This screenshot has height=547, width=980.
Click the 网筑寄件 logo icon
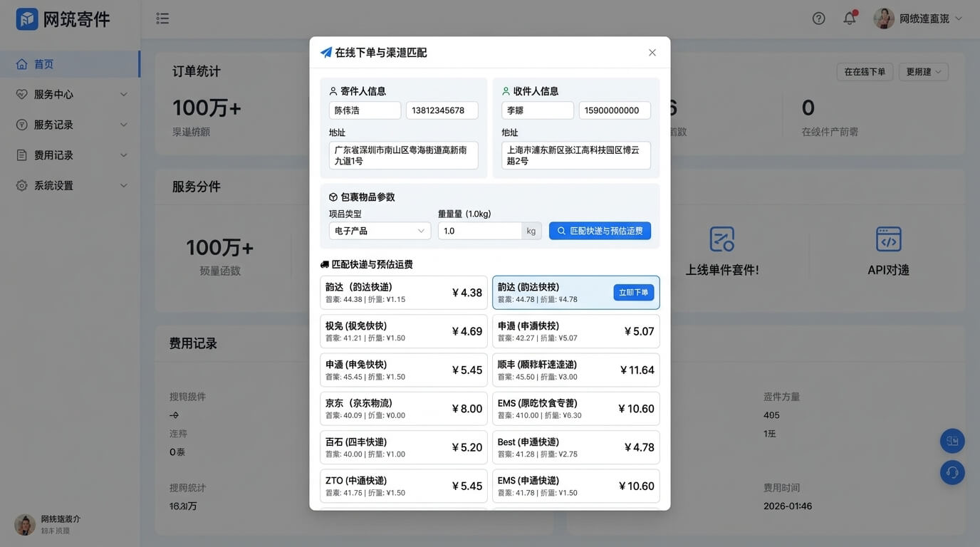[27, 19]
